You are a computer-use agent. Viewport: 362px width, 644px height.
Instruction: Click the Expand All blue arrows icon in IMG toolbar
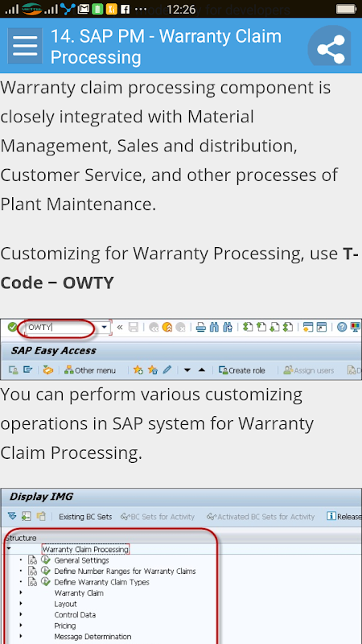pyautogui.click(x=12, y=516)
